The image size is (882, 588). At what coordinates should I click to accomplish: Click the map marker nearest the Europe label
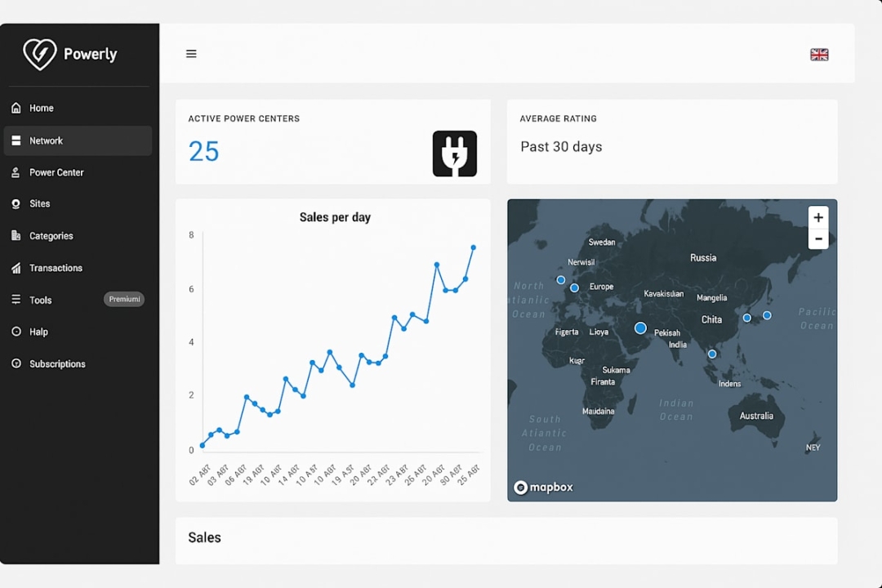point(574,288)
